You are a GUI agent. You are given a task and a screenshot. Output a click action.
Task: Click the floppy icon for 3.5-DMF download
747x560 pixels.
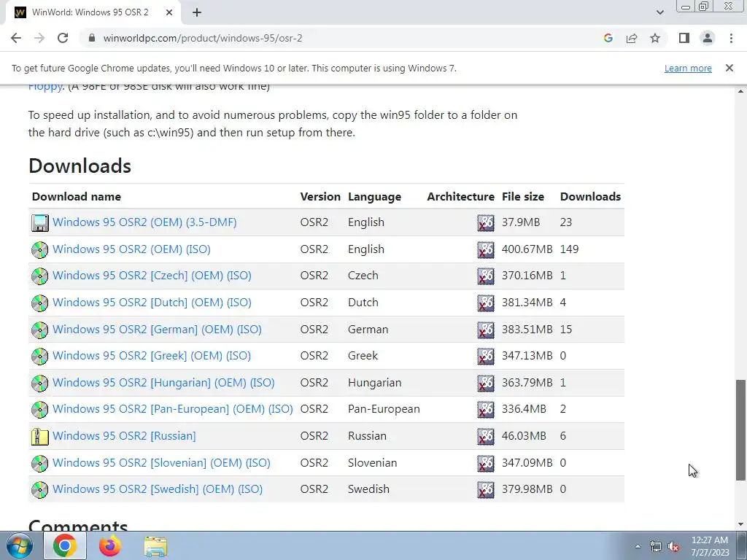(x=39, y=222)
